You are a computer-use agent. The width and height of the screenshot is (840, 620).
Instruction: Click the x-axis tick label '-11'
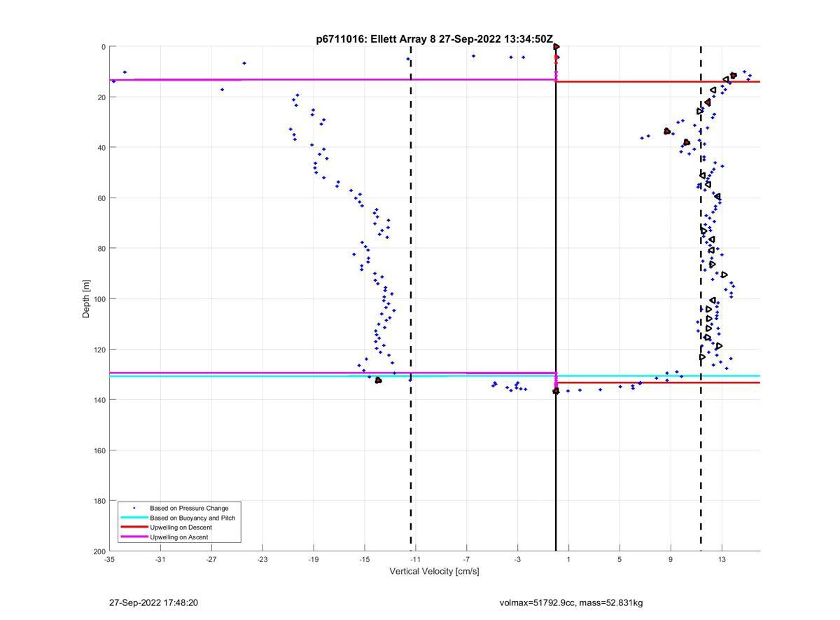pyautogui.click(x=416, y=560)
